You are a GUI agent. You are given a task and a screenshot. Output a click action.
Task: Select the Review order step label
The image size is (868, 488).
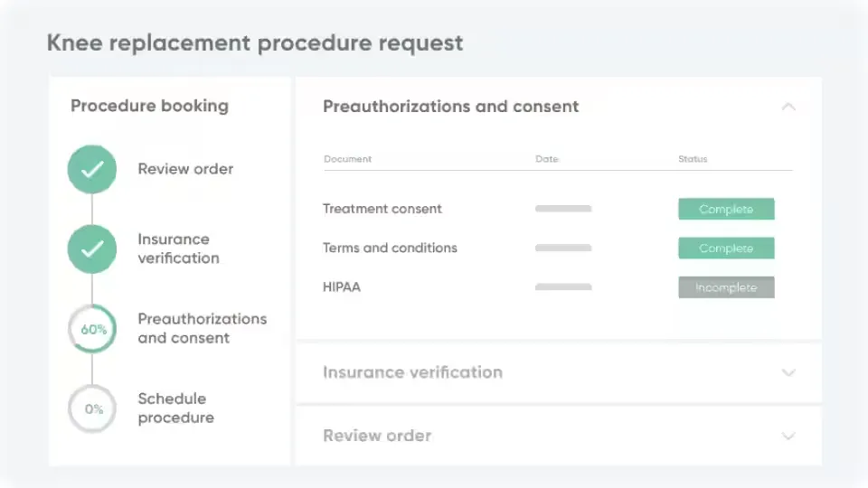coord(185,169)
